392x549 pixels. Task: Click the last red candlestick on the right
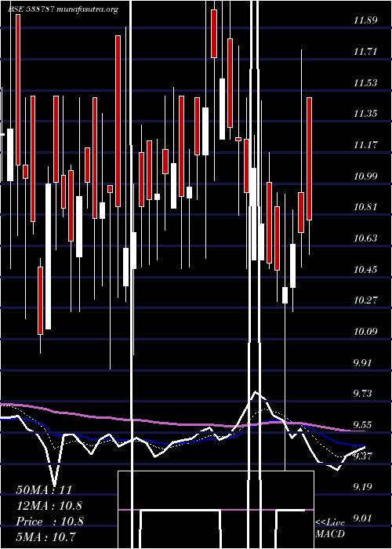pos(310,158)
